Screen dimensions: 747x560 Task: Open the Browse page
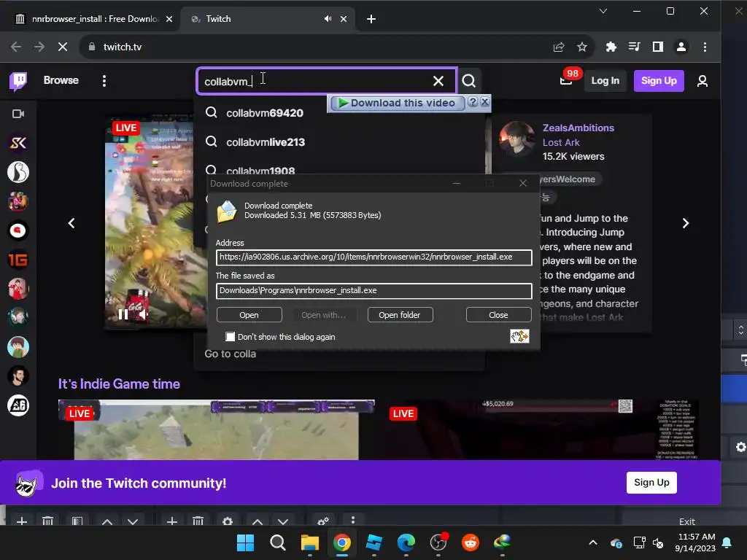tap(61, 80)
